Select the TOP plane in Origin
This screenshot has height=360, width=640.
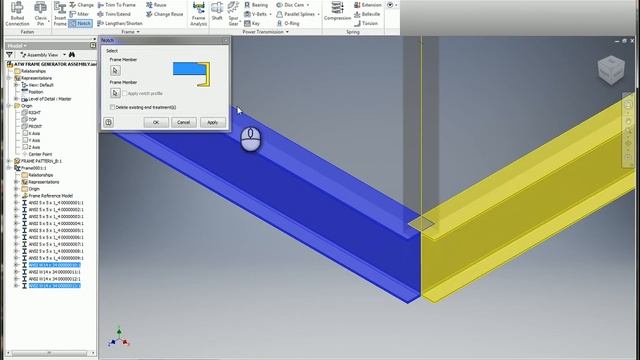(x=29, y=120)
